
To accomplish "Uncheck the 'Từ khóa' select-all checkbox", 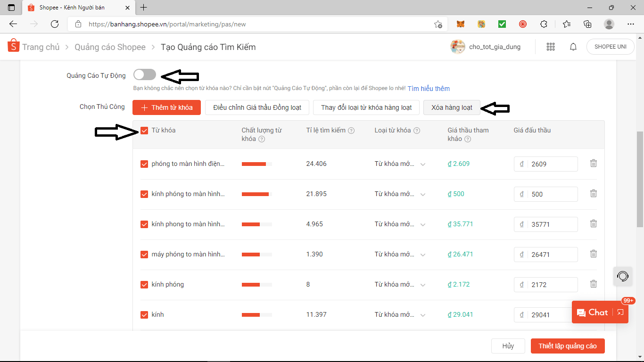I will (145, 131).
